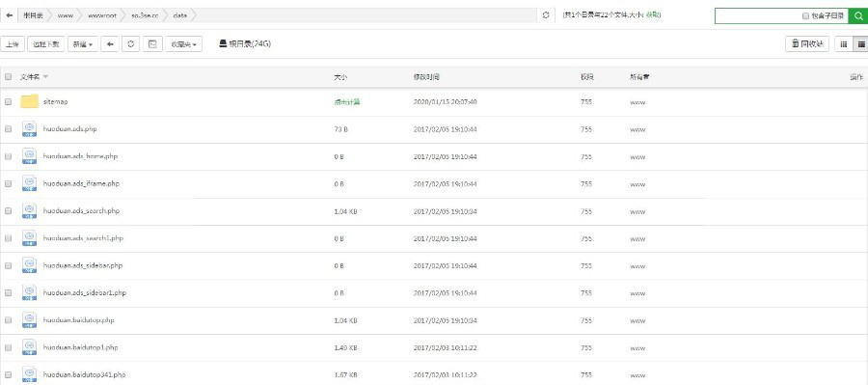Check the box for the sitemap folder
The image size is (868, 385).
8,102
